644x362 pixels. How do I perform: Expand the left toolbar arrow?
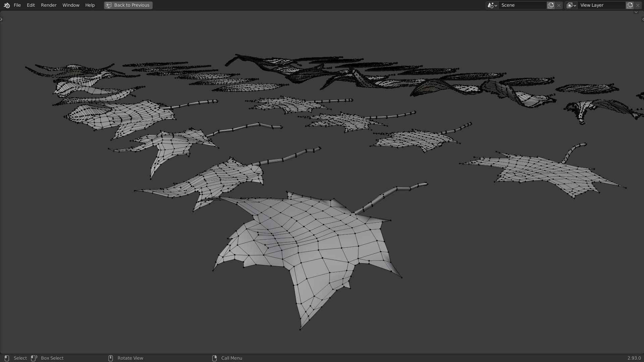click(1, 19)
